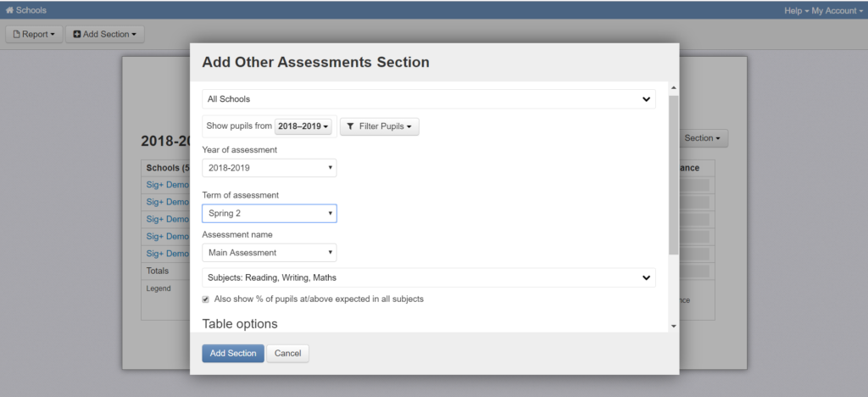Click the modal vertical scrollbar thumb

[674, 175]
